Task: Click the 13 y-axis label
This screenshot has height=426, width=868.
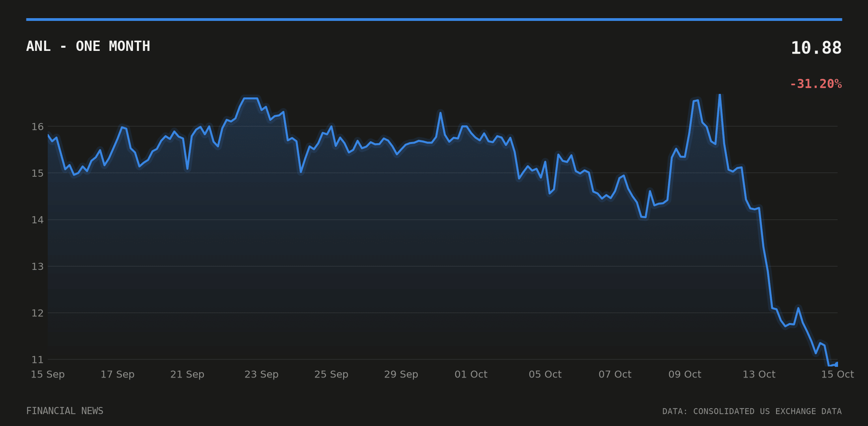Action: click(x=37, y=267)
